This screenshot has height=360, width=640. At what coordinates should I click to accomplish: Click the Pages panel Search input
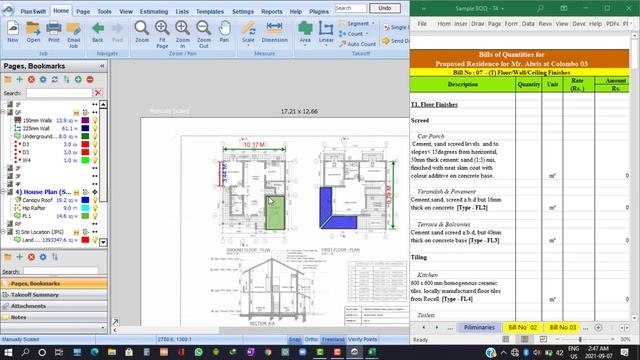59,93
